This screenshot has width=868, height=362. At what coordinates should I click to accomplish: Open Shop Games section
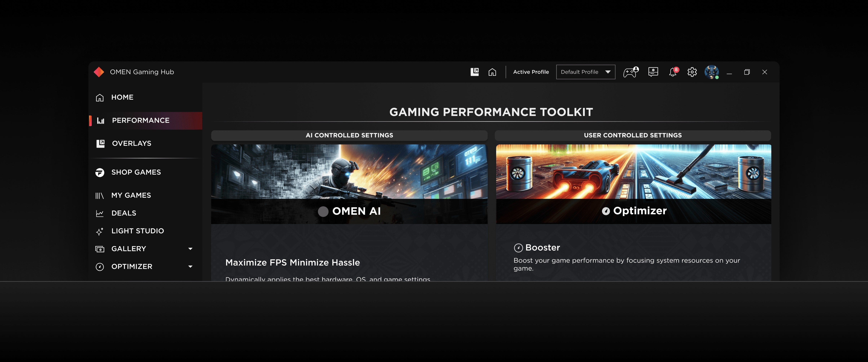[x=136, y=172]
